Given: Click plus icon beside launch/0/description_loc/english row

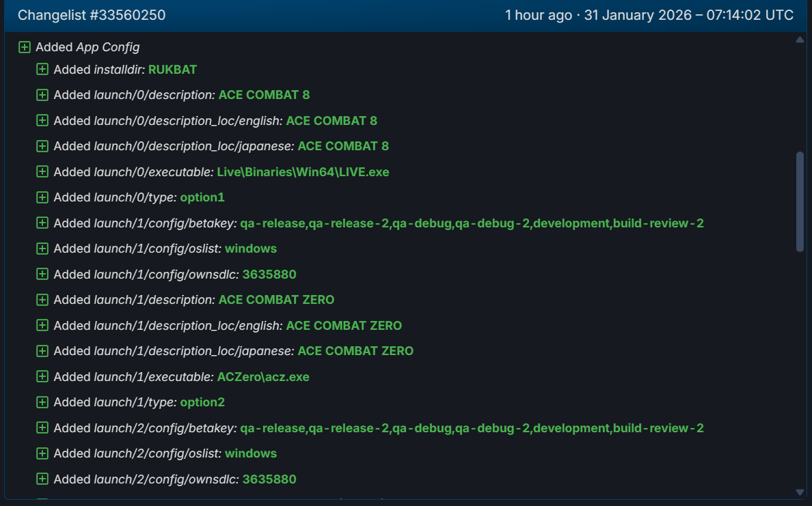Looking at the screenshot, I should pyautogui.click(x=42, y=121).
